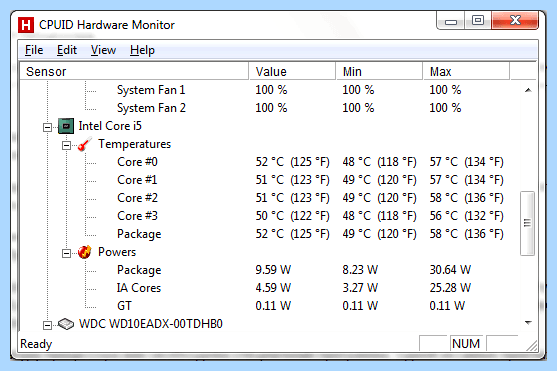Click the NUM status bar indicator
The image size is (557, 371).
point(466,344)
